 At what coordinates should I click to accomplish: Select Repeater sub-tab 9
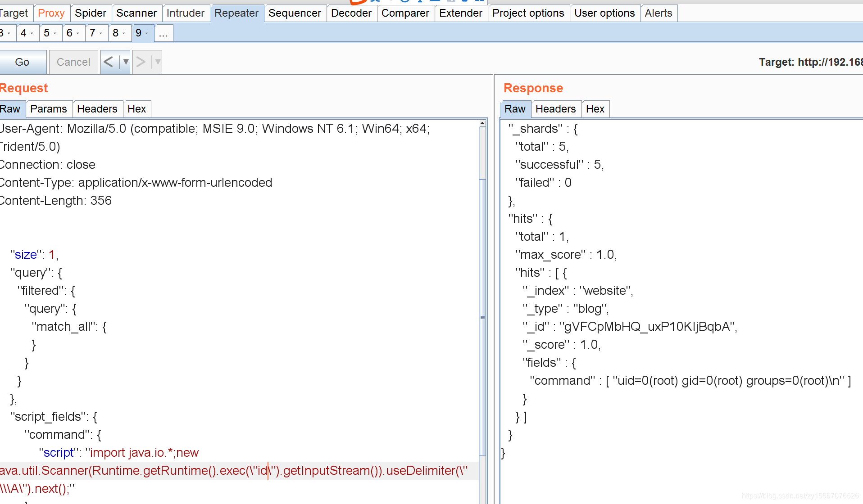pos(138,33)
